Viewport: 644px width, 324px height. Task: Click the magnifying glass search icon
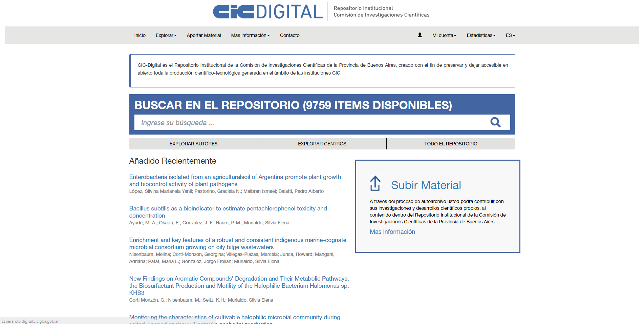[x=495, y=122]
